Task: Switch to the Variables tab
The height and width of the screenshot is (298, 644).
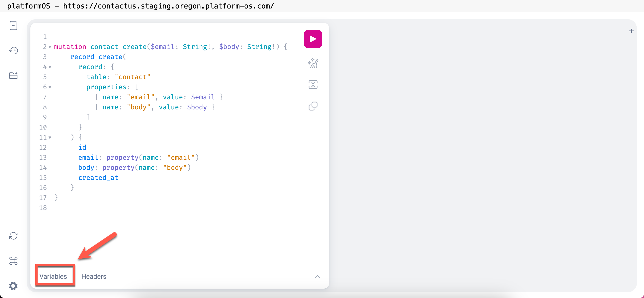Action: pyautogui.click(x=53, y=276)
